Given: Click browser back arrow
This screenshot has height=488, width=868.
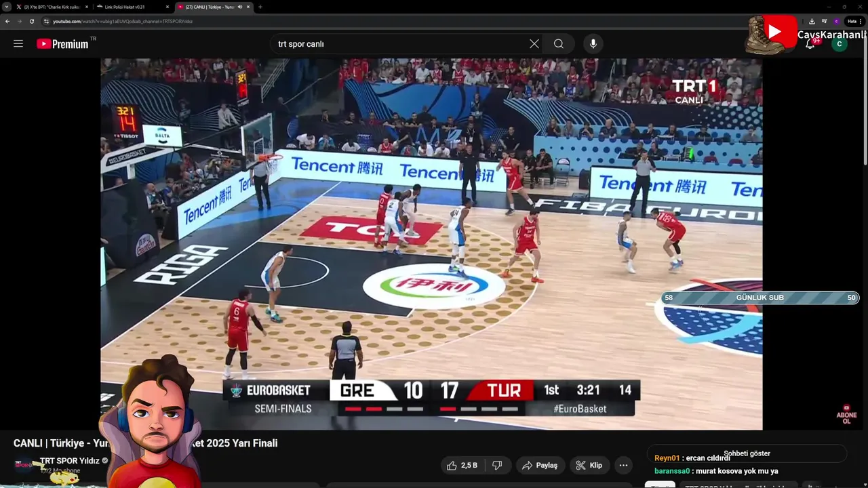Looking at the screenshot, I should 7,21.
